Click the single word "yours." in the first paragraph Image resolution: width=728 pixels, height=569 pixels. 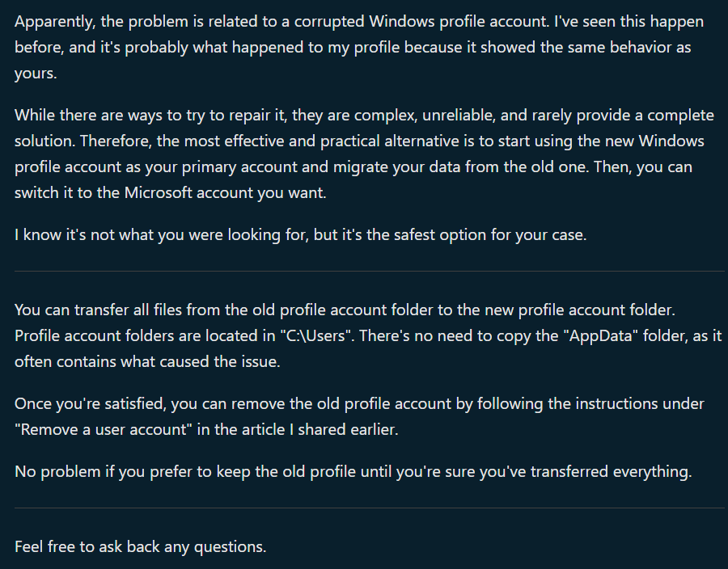[x=36, y=74]
